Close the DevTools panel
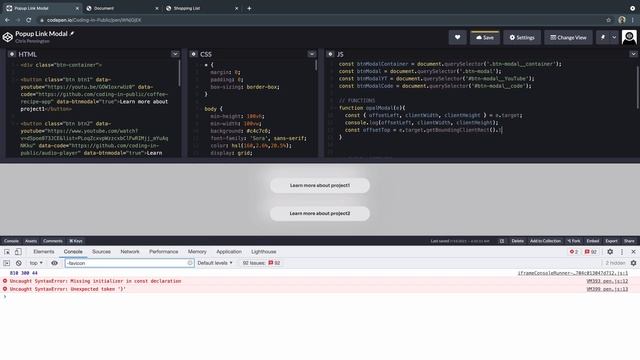Viewport: 640px width, 360px height. 633,252
